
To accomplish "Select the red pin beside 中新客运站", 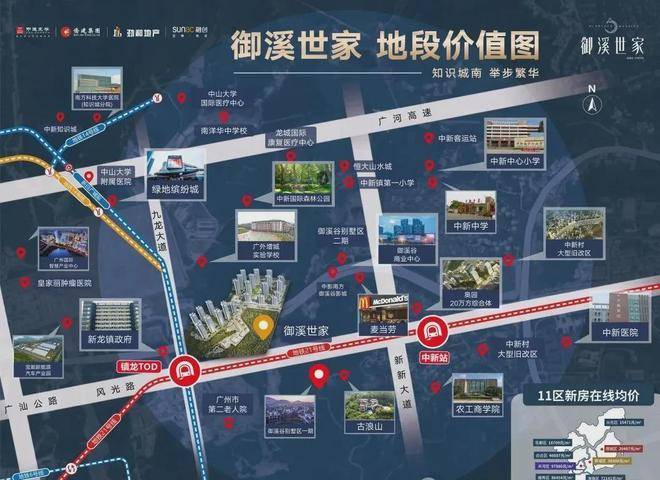I will (428, 138).
